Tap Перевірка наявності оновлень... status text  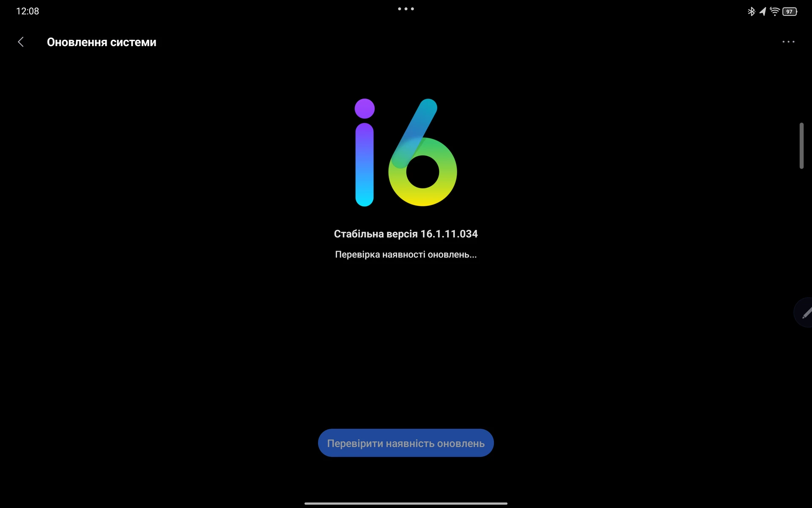[406, 254]
